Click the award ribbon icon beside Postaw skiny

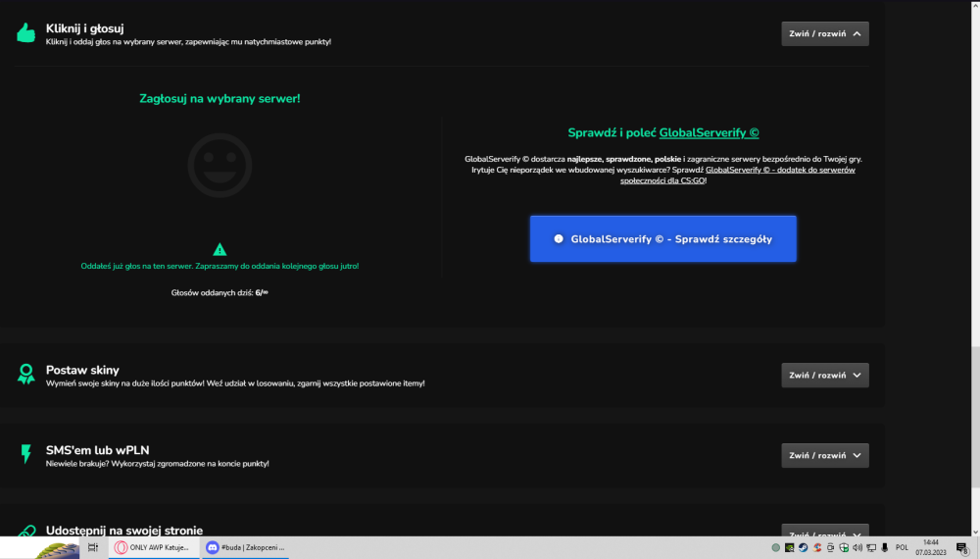tap(25, 374)
